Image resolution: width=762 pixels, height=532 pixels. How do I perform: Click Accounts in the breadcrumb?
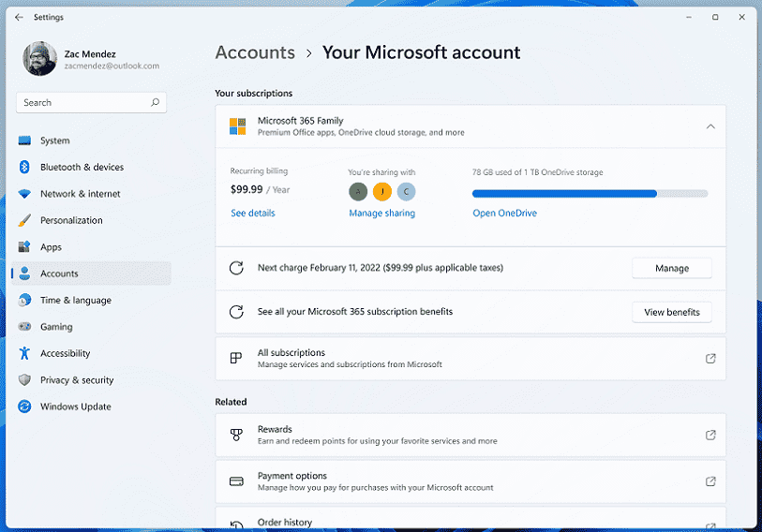255,52
